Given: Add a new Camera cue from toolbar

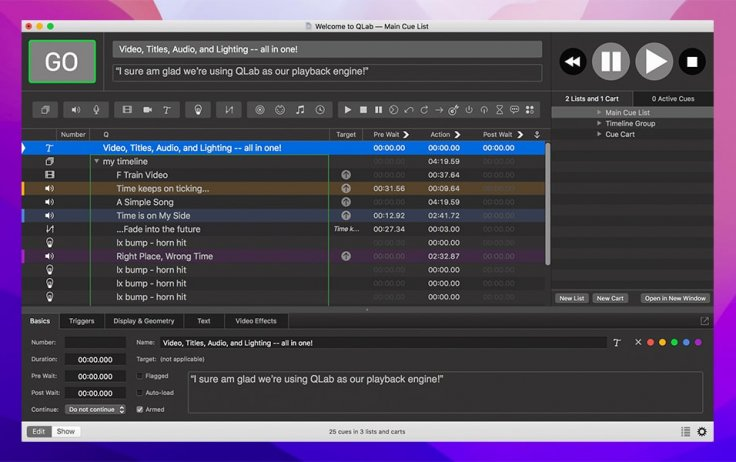Looking at the screenshot, I should 147,109.
